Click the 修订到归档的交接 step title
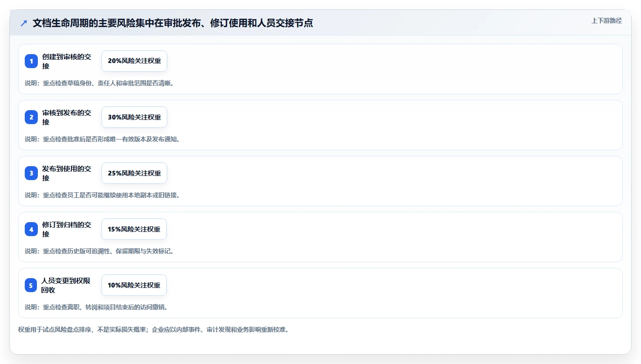This screenshot has width=641, height=364. (67, 229)
